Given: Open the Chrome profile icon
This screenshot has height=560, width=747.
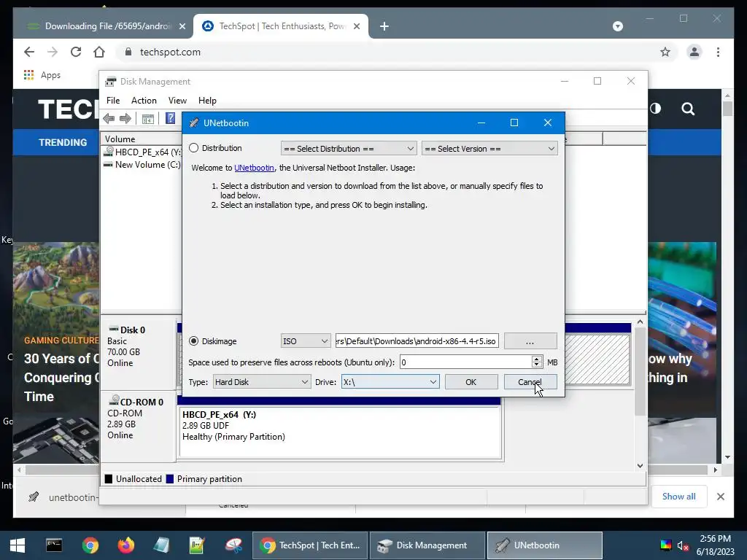Looking at the screenshot, I should [x=694, y=52].
